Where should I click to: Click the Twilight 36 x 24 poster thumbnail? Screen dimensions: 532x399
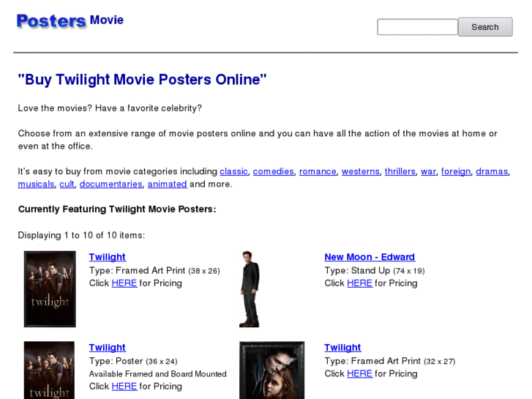[49, 370]
